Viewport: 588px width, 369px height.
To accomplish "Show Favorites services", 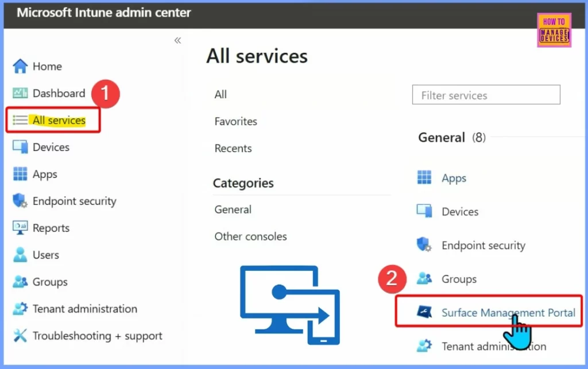I will pyautogui.click(x=236, y=122).
